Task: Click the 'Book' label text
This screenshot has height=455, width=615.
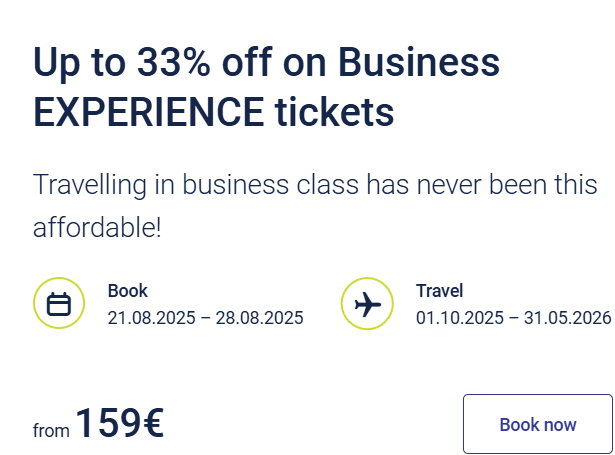Action: tap(128, 291)
